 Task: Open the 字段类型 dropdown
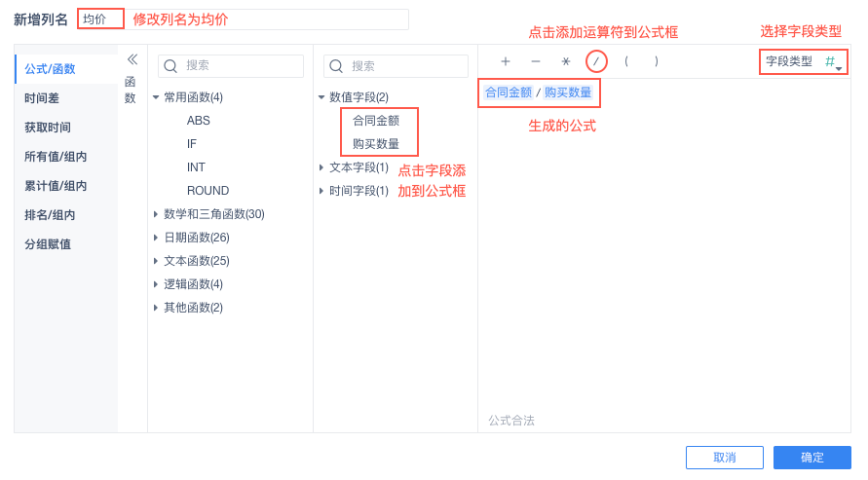pyautogui.click(x=804, y=61)
